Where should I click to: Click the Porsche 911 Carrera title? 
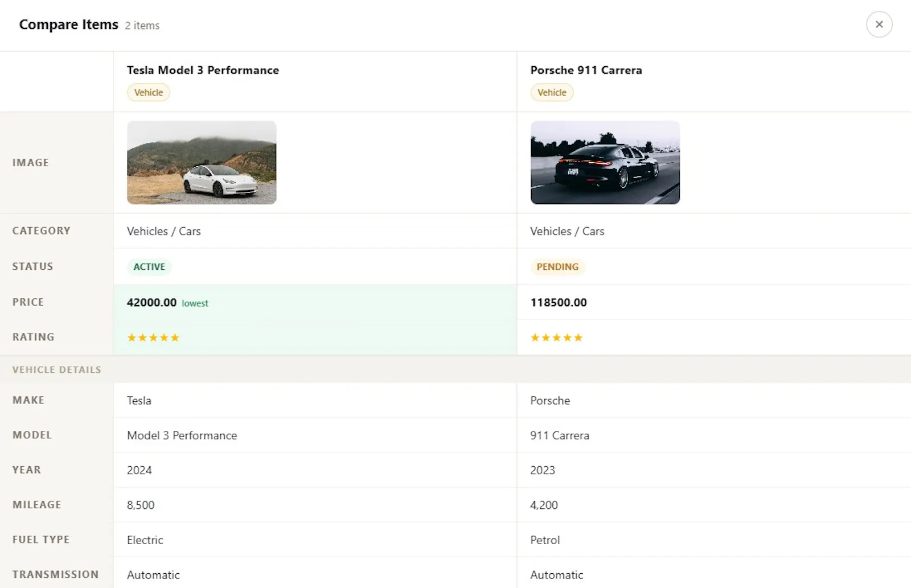(586, 70)
